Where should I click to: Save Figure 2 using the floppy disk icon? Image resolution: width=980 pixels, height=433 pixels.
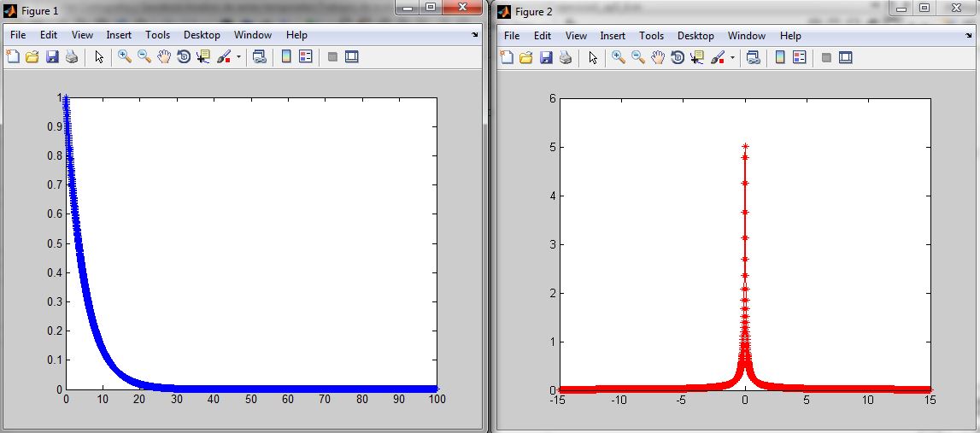pos(545,57)
